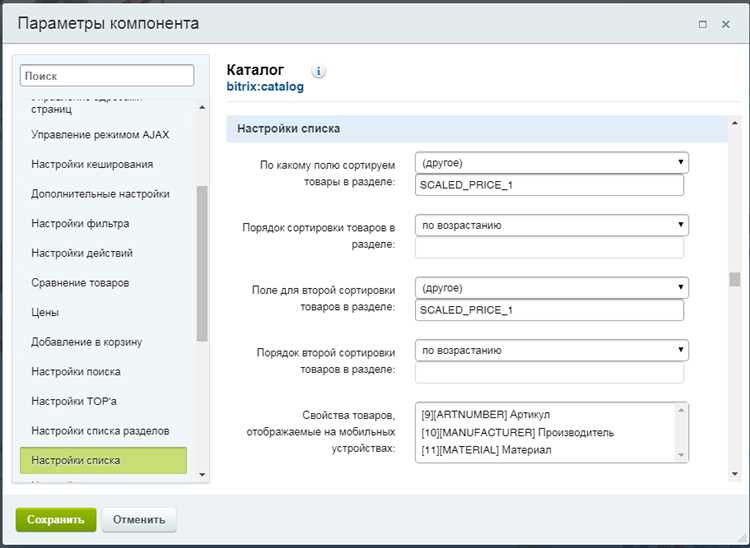Open Управление режимом AJAX section

coord(100,135)
